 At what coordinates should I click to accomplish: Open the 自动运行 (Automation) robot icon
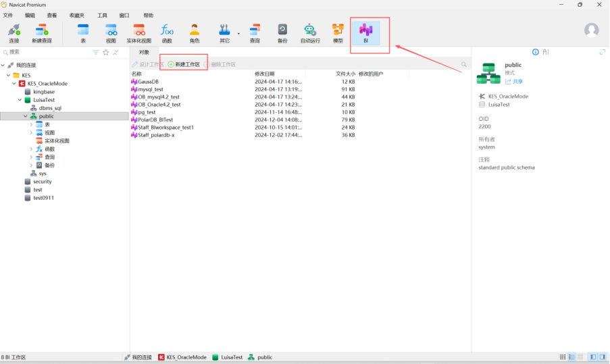point(310,32)
